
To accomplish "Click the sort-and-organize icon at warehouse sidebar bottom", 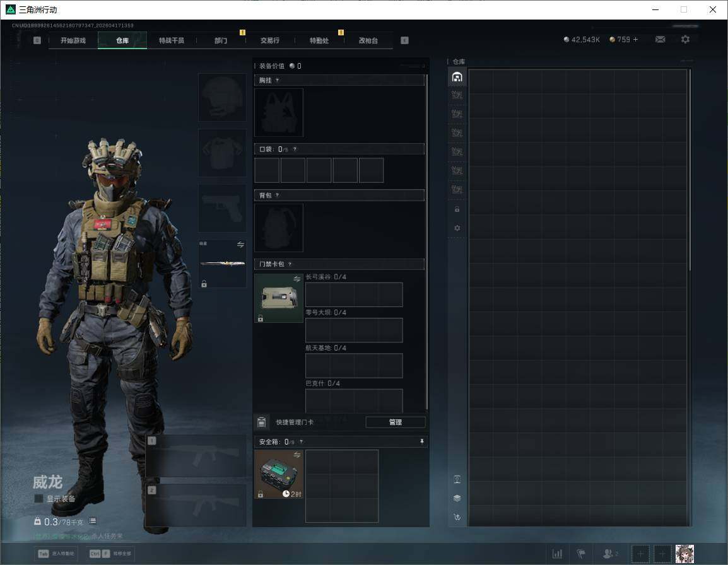I will coord(457,516).
